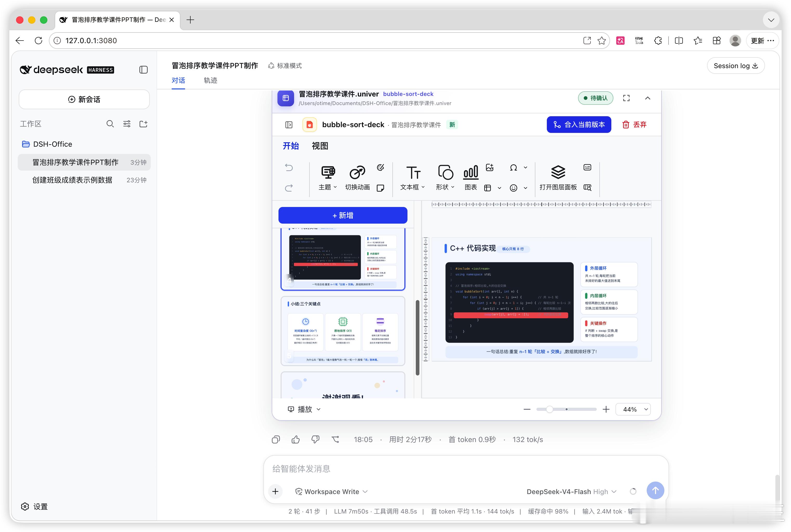The height and width of the screenshot is (532, 791).
Task: Click the omega special symbol icon
Action: [513, 167]
